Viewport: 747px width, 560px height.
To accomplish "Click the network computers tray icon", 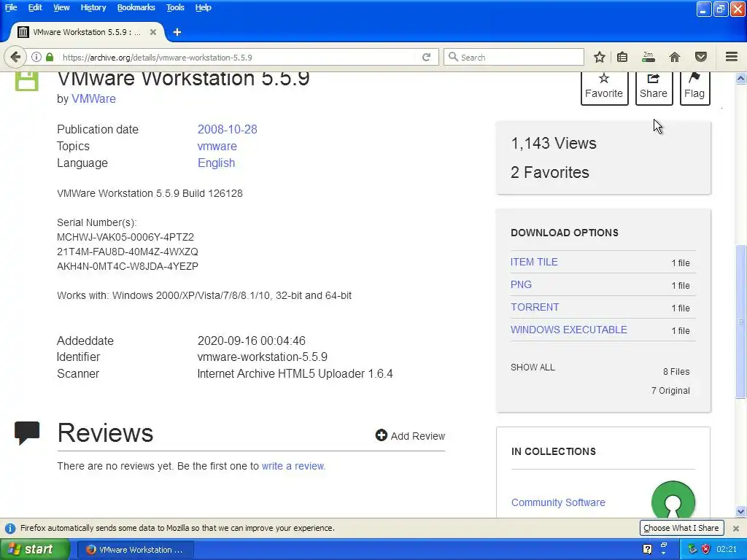I will (693, 549).
